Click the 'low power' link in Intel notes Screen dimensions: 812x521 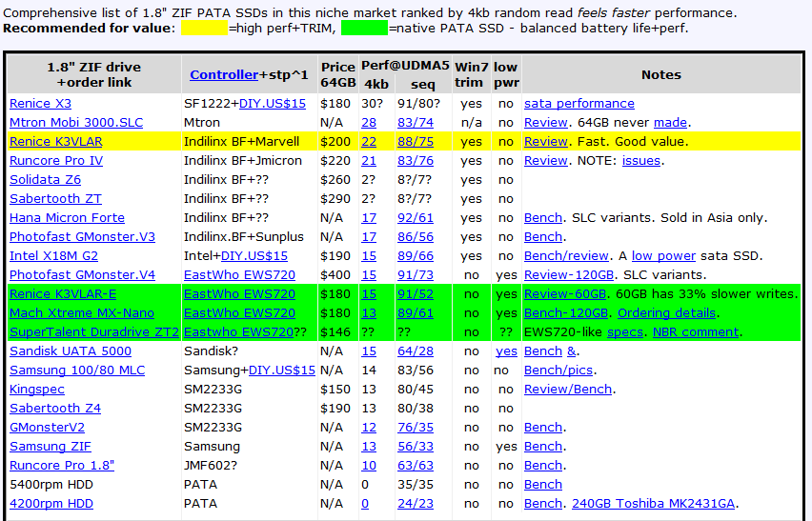click(x=663, y=256)
